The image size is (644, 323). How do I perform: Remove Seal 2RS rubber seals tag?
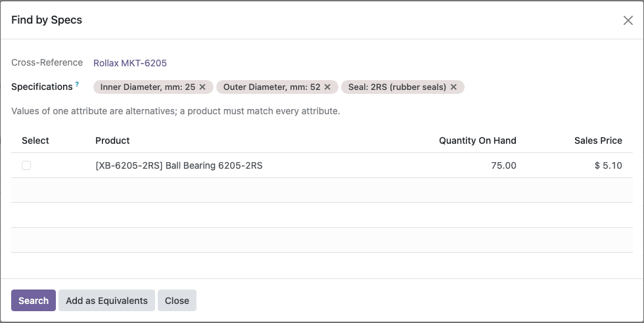(x=453, y=87)
